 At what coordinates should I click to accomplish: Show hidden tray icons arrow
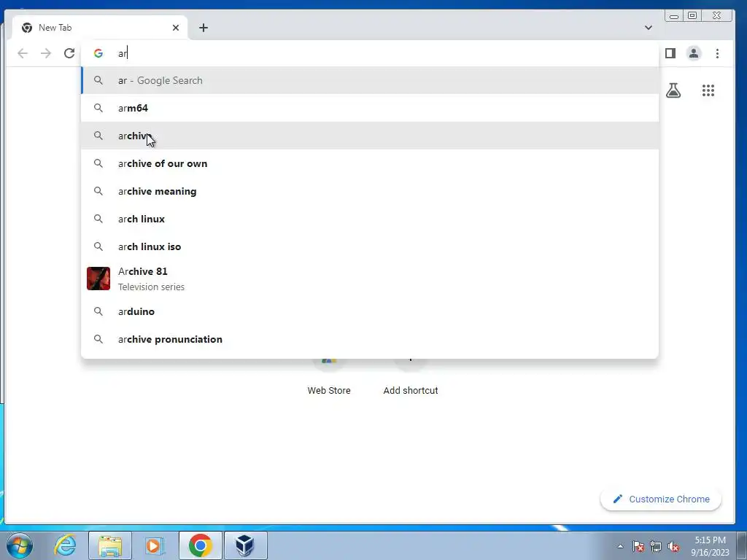620,546
